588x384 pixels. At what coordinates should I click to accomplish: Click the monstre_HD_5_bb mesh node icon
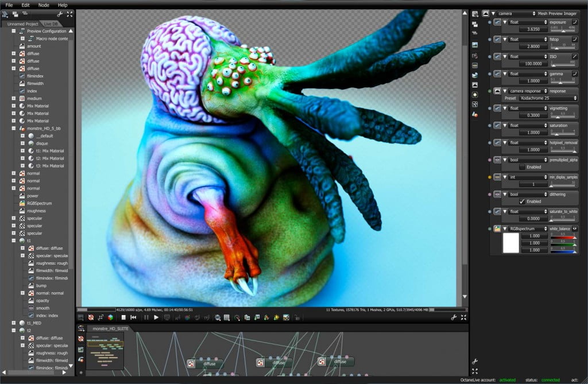point(23,127)
